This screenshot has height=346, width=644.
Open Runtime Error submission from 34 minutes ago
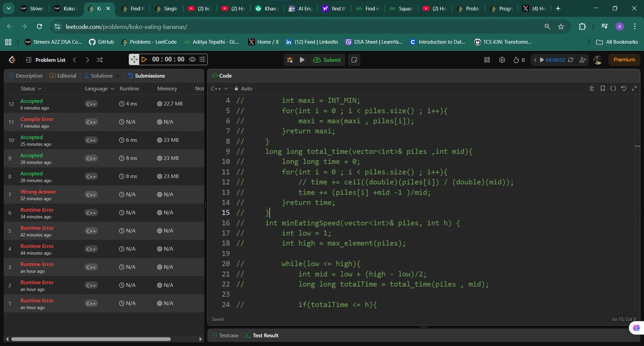[x=105, y=213]
